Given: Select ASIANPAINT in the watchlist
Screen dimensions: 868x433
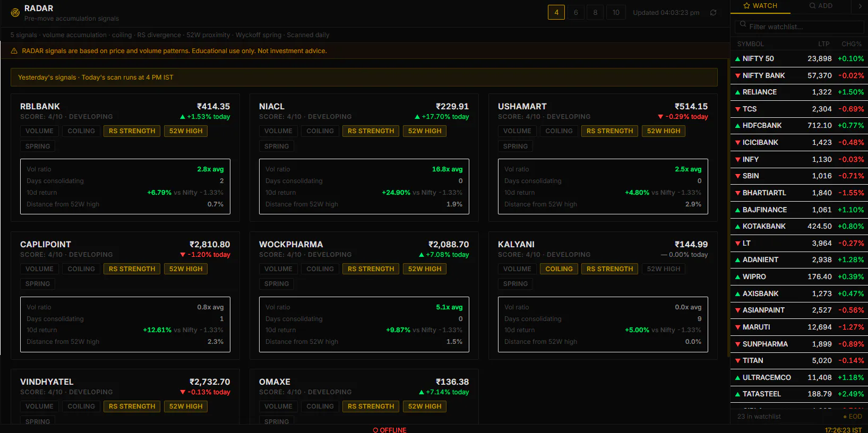Looking at the screenshot, I should click(x=799, y=310).
